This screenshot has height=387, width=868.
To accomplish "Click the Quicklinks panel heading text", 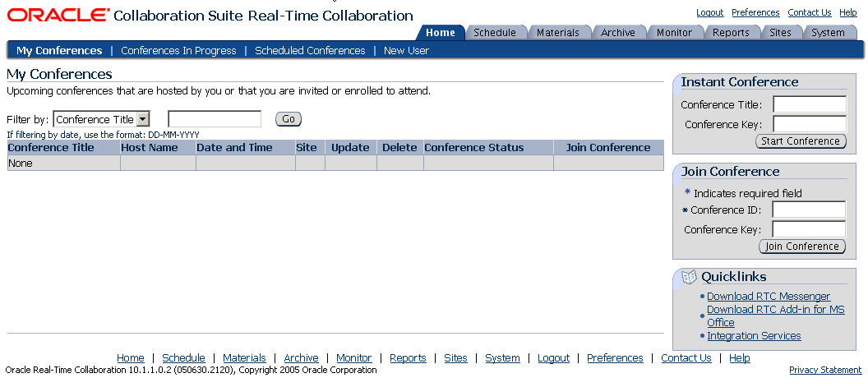I will (734, 277).
